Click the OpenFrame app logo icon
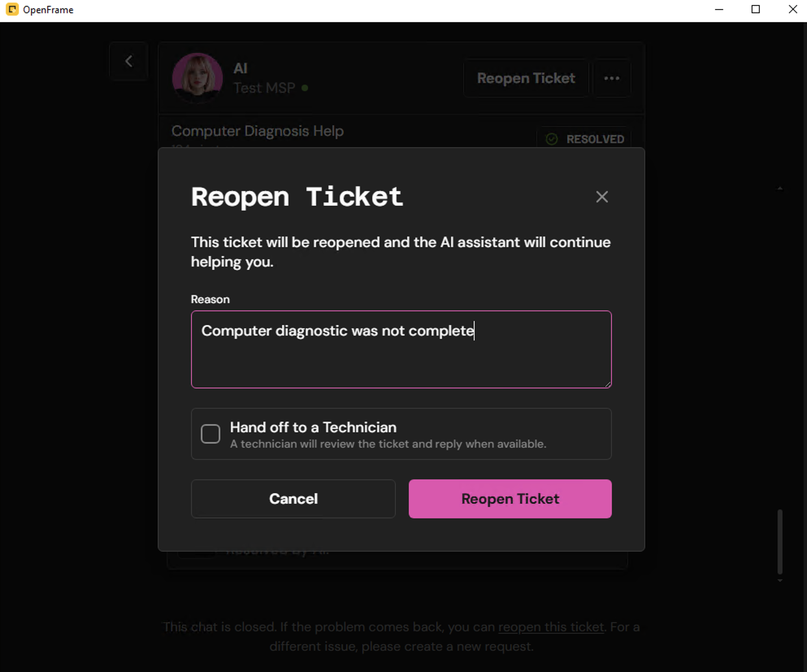This screenshot has height=672, width=807. coord(12,9)
